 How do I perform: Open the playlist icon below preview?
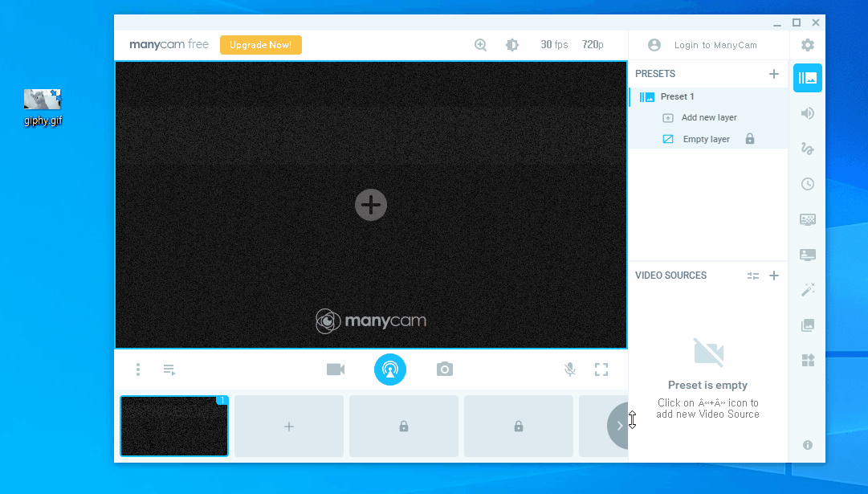tap(169, 369)
